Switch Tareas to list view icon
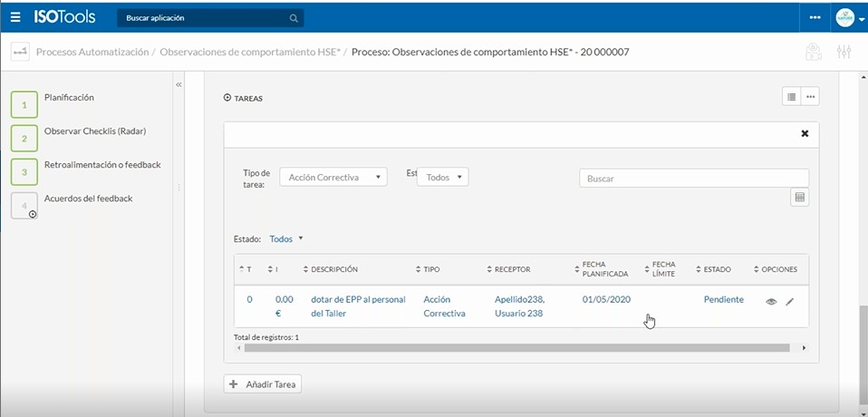The image size is (868, 417). [x=791, y=97]
